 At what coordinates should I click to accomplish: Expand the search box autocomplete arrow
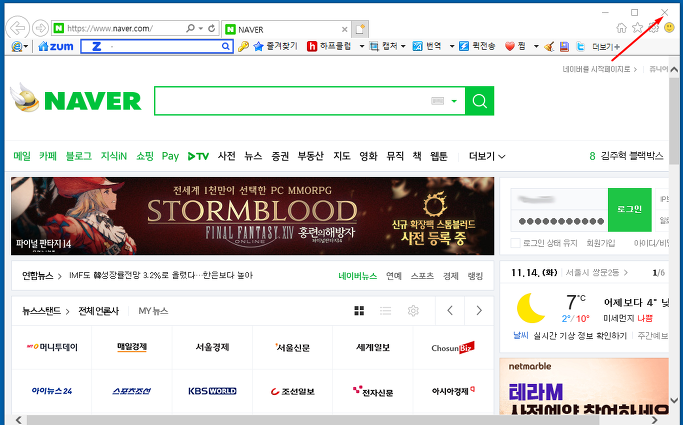click(454, 101)
